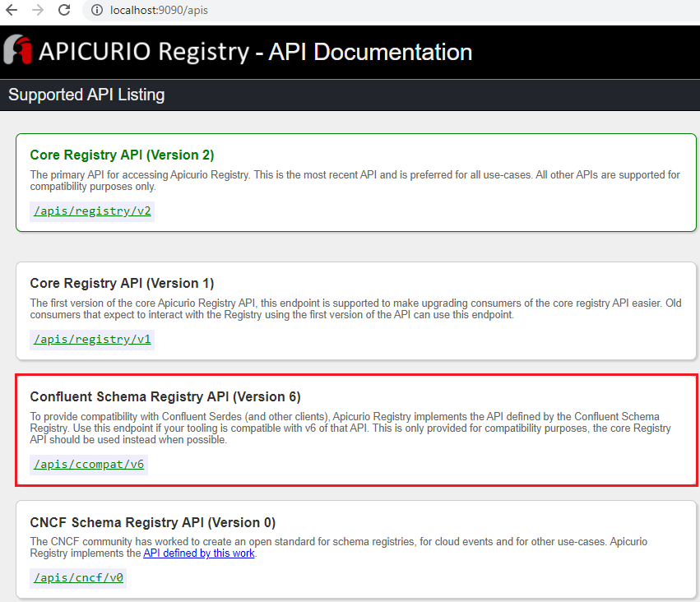This screenshot has height=602, width=700.
Task: Click the browser back arrow
Action: [x=12, y=10]
